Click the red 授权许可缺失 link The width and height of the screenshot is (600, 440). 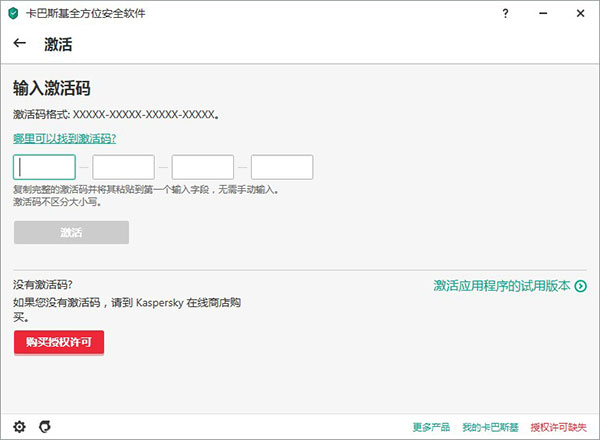(x=558, y=427)
